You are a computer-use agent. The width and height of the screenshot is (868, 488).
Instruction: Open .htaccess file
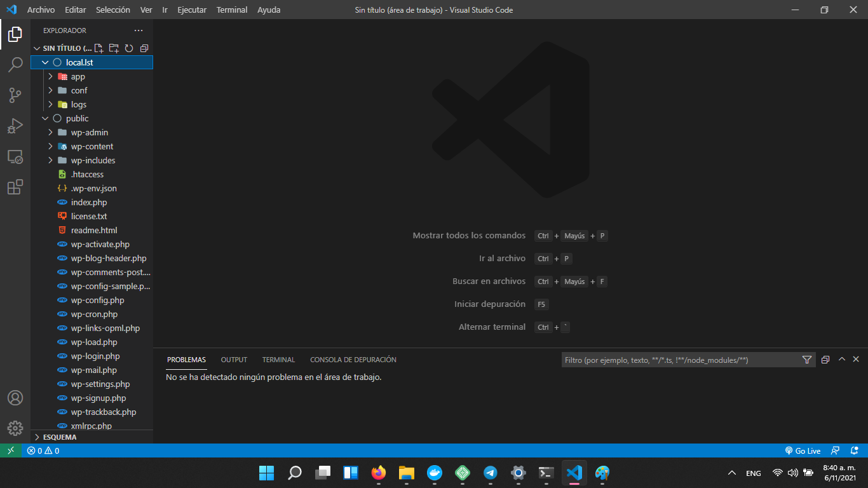pos(92,174)
